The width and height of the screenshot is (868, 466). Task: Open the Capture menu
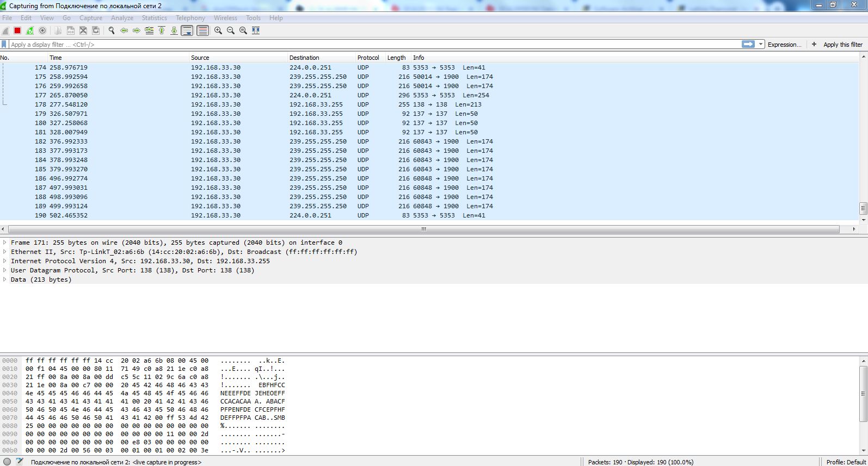coord(91,18)
